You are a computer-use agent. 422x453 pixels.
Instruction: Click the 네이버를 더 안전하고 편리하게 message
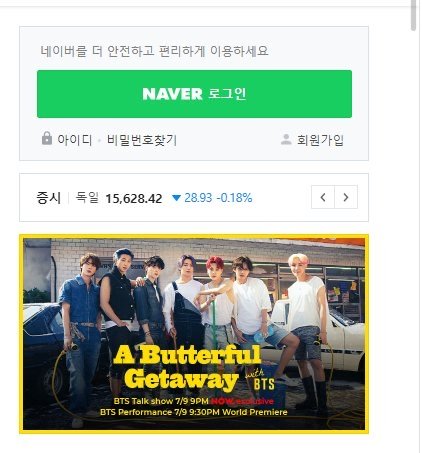coord(154,51)
